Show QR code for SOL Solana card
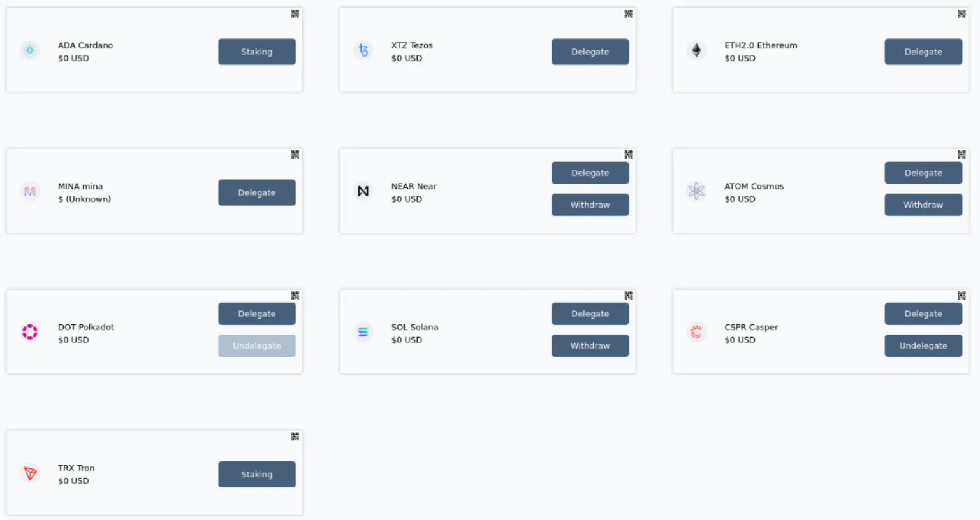The height and width of the screenshot is (520, 980). 628,295
